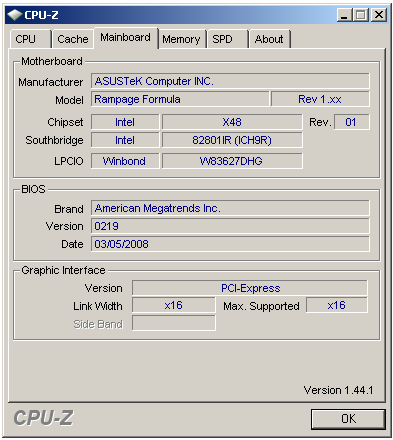Click the Link Width label

pyautogui.click(x=98, y=306)
